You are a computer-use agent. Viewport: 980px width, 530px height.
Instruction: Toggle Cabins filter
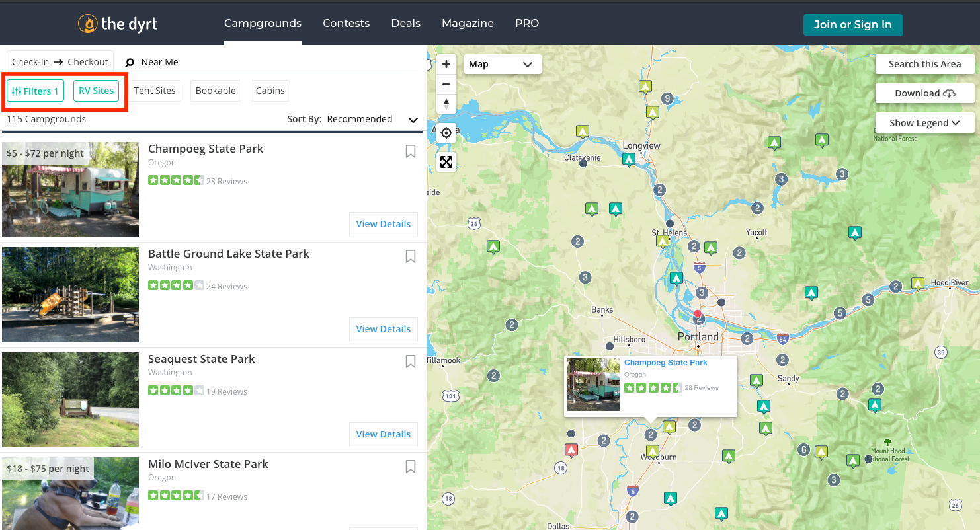(x=270, y=91)
